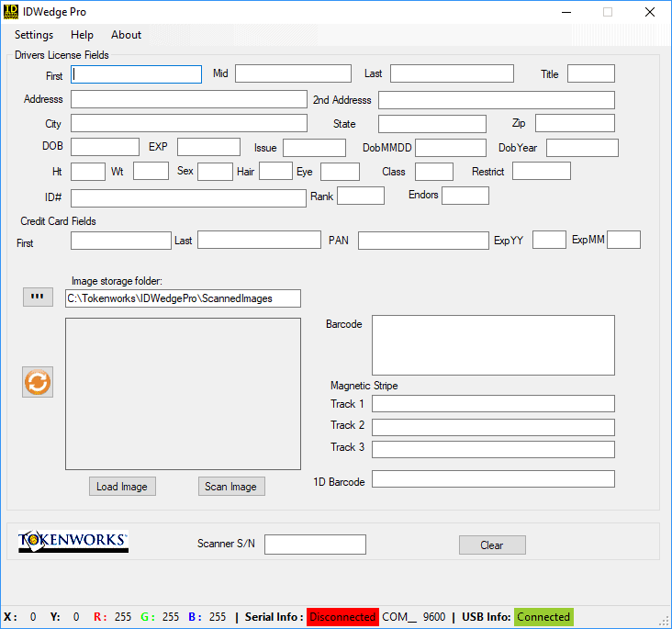Click the drivers license Last name field
672x629 pixels.
(x=452, y=73)
